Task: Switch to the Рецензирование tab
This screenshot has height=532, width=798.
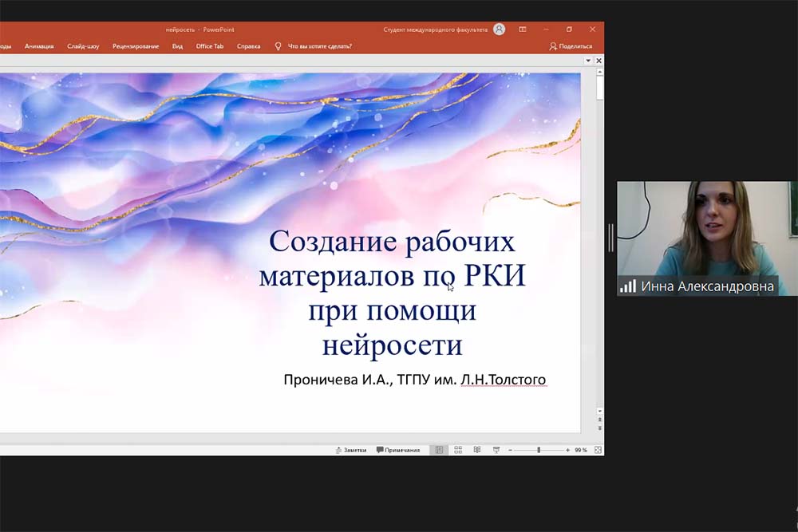Action: click(136, 46)
